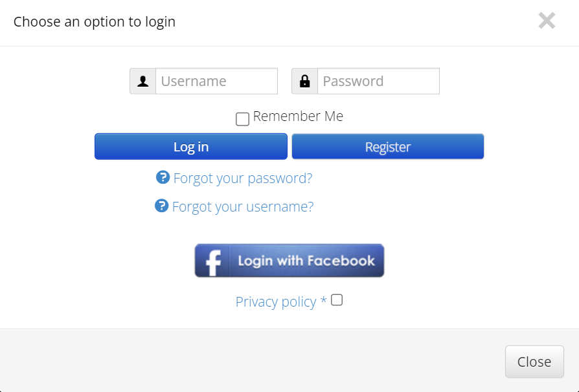The image size is (579, 392).
Task: Enable the Remember Me checkbox
Action: 242,118
